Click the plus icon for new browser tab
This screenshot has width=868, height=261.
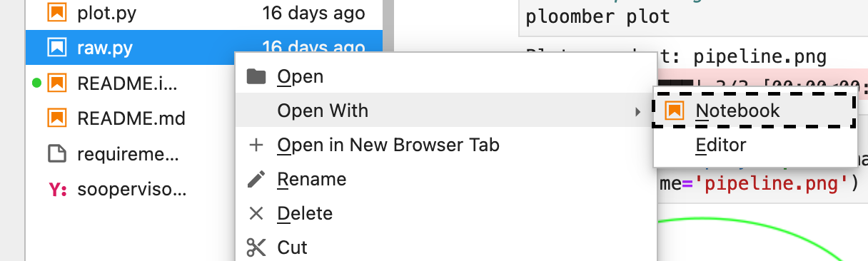pyautogui.click(x=256, y=145)
